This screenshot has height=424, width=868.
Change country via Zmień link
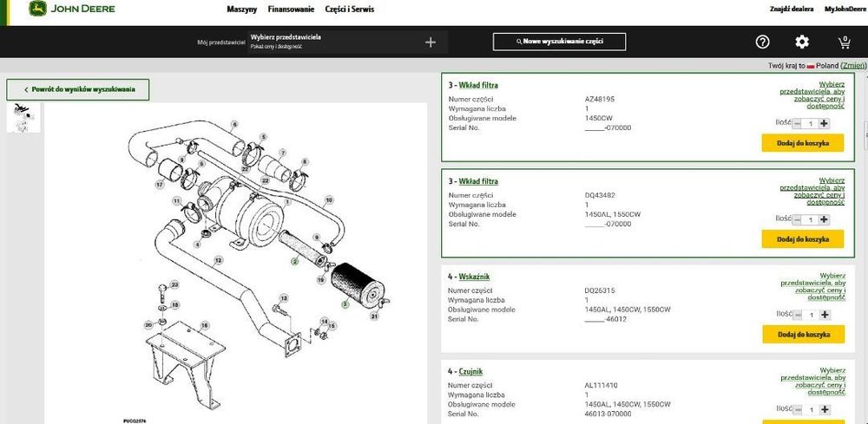click(x=852, y=65)
